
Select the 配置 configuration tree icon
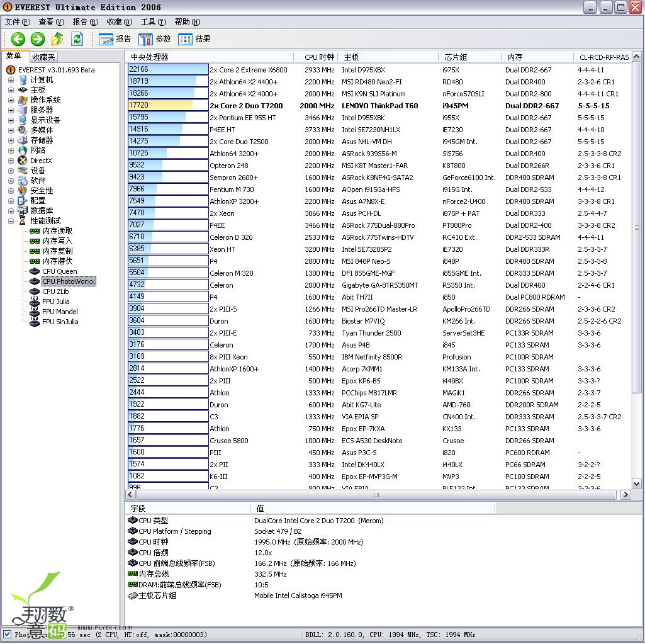(x=23, y=201)
